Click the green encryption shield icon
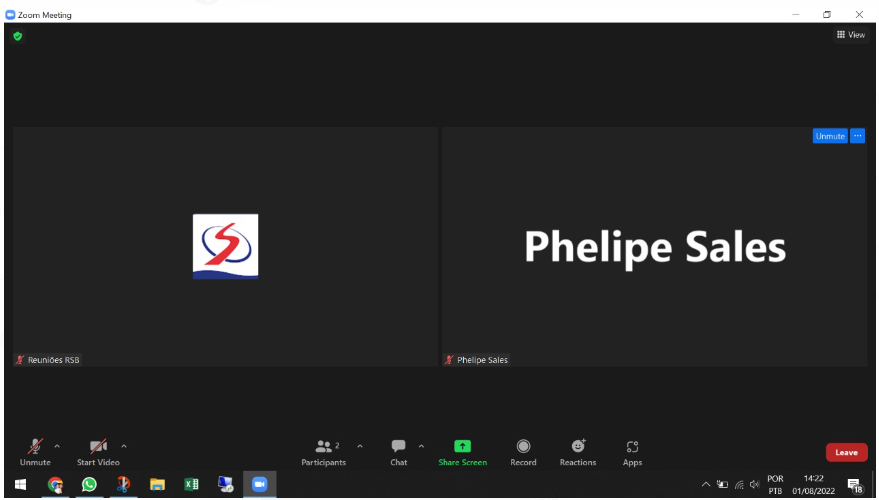The height and width of the screenshot is (500, 879). point(18,36)
